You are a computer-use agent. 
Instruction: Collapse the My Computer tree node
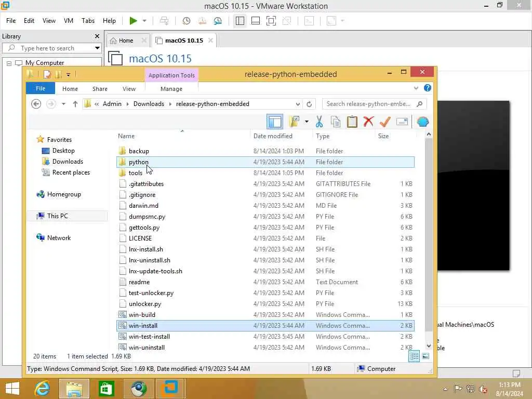click(9, 63)
